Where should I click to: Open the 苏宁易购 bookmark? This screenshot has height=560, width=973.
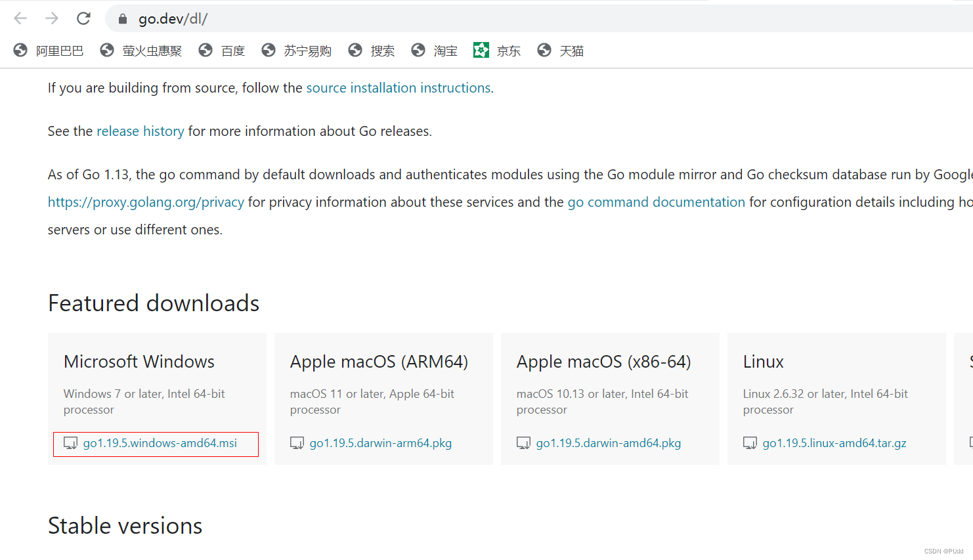tap(297, 51)
